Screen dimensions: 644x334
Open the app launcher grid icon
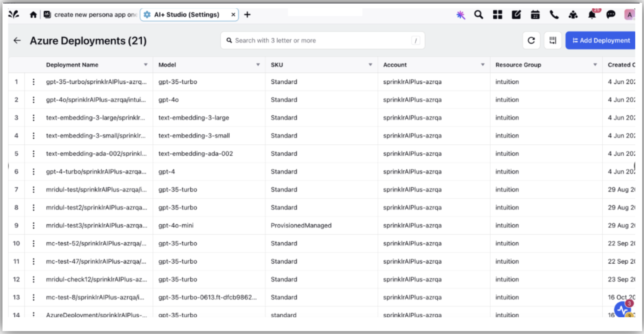(498, 15)
